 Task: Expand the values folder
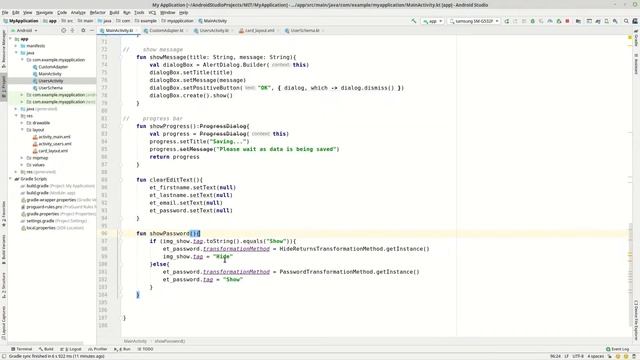(x=22, y=165)
